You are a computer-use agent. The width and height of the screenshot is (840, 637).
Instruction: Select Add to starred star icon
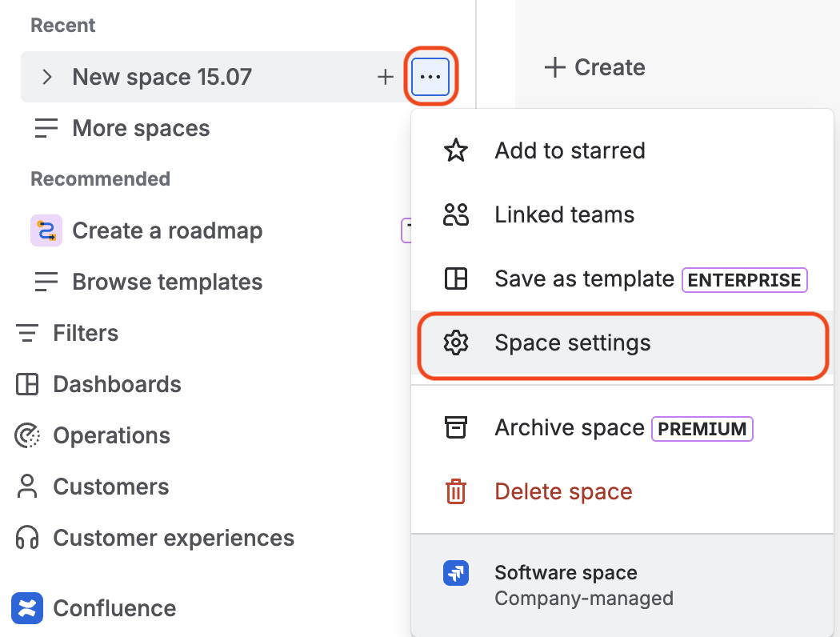tap(456, 150)
